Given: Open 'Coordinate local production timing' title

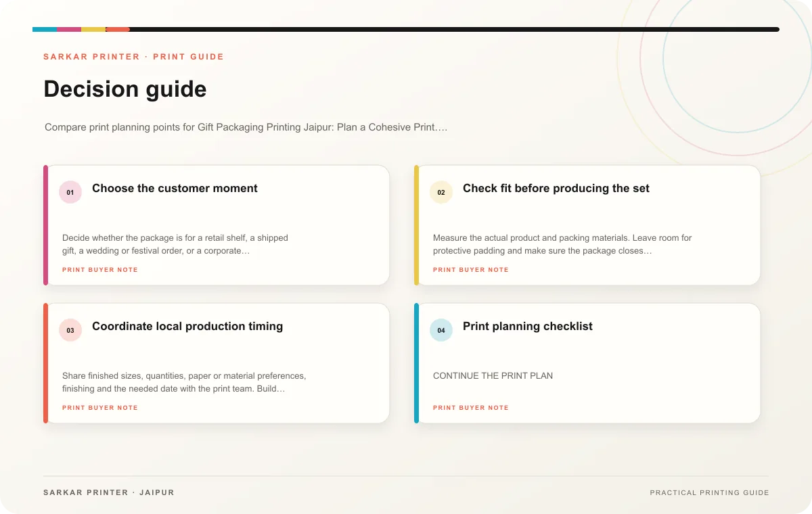Looking at the screenshot, I should click(187, 327).
